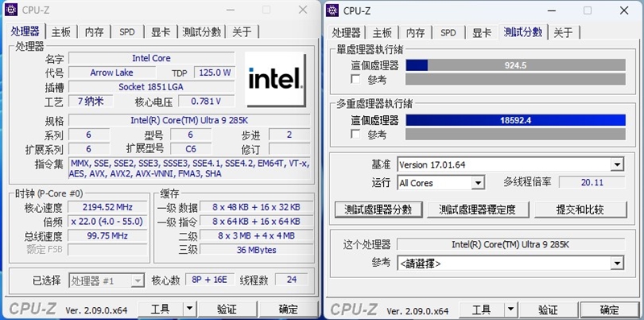Expand the 工具 arrow in the left window
Viewport: 644px width, 320px height.
(x=189, y=309)
